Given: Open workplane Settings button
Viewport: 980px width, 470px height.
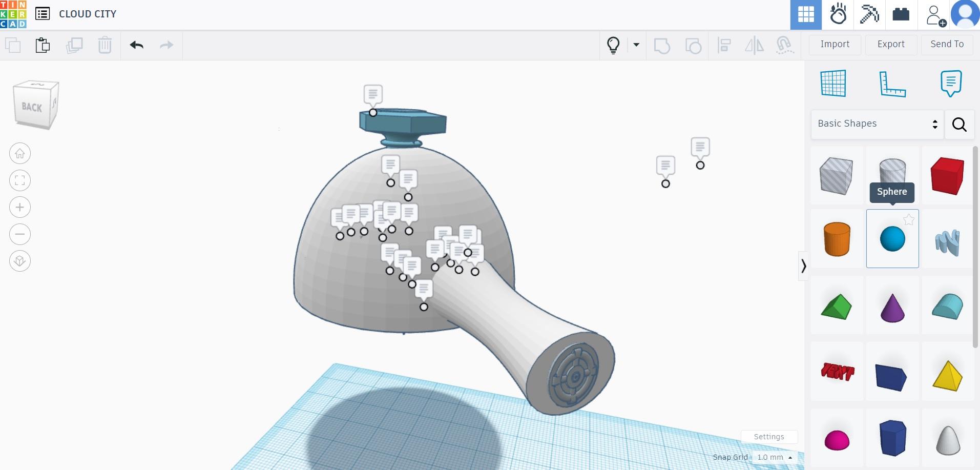Looking at the screenshot, I should [x=769, y=437].
